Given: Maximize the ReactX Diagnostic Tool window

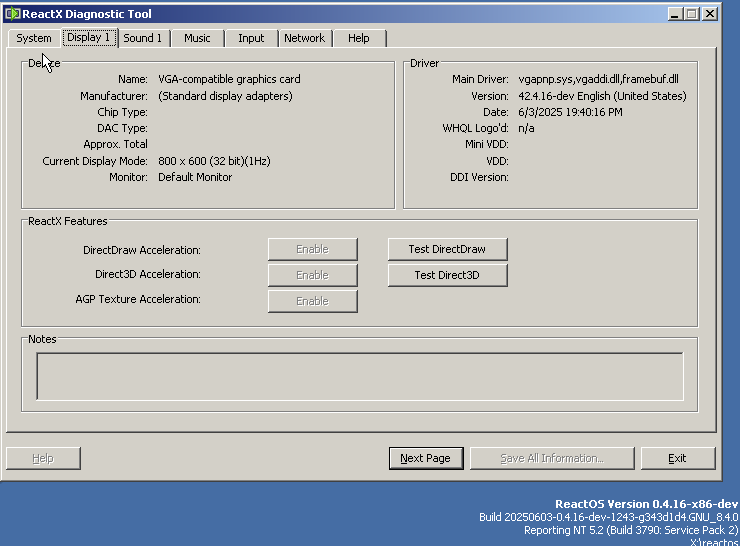Looking at the screenshot, I should click(x=691, y=14).
